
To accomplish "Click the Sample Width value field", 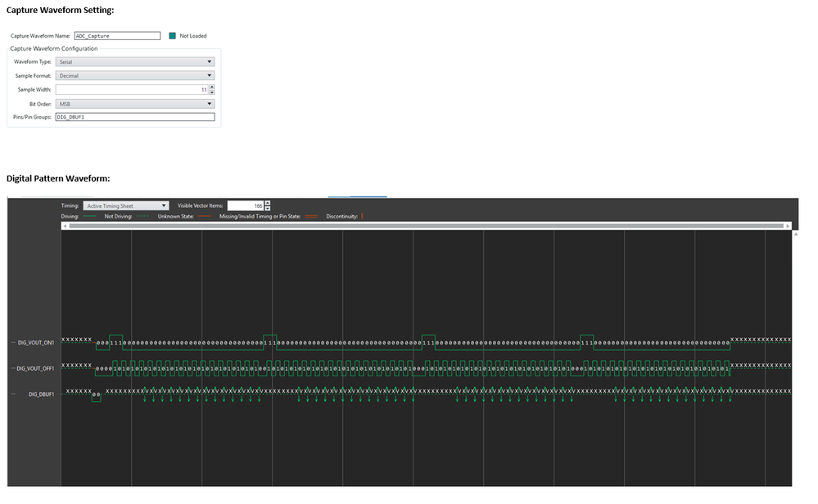I will click(x=132, y=90).
